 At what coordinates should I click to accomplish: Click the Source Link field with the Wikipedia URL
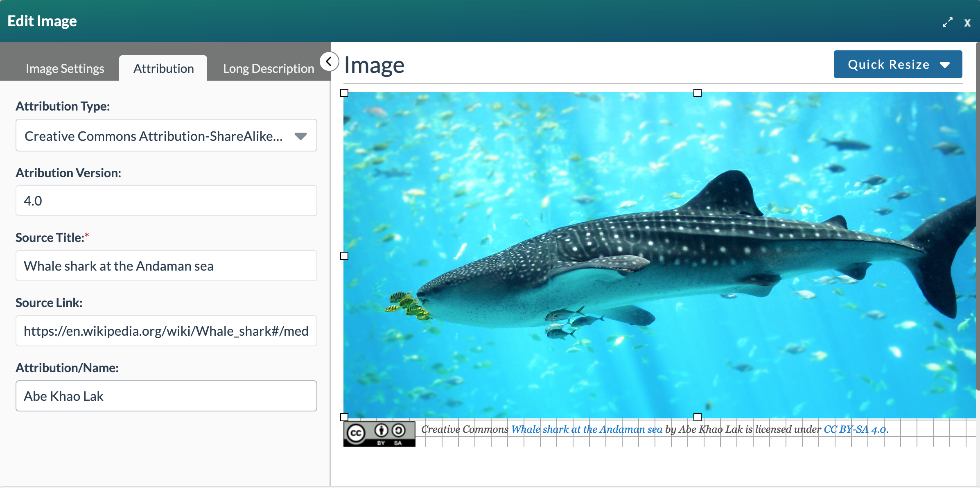click(x=166, y=331)
